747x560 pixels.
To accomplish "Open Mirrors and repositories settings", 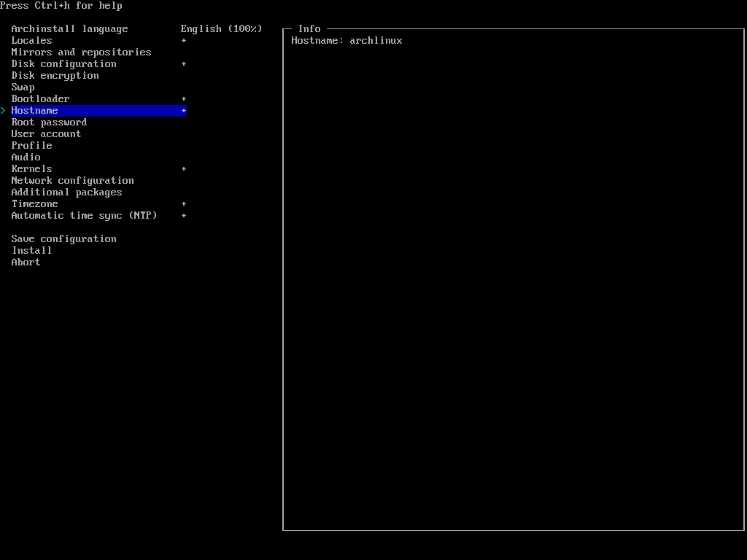I will [81, 52].
